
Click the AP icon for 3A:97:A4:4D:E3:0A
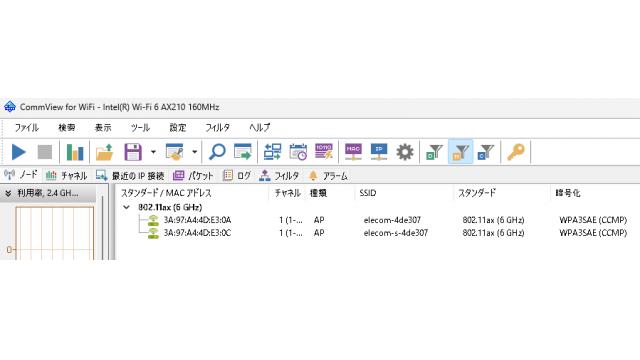[x=153, y=220]
